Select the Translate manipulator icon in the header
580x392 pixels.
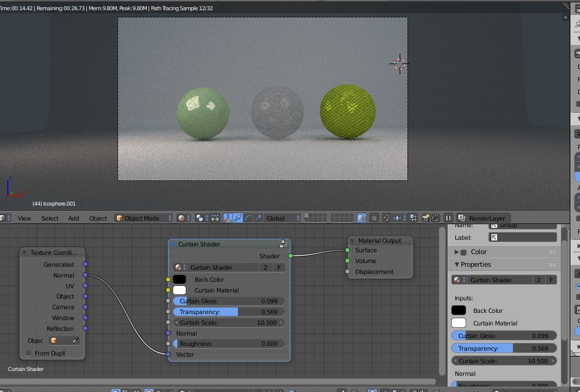[238, 218]
